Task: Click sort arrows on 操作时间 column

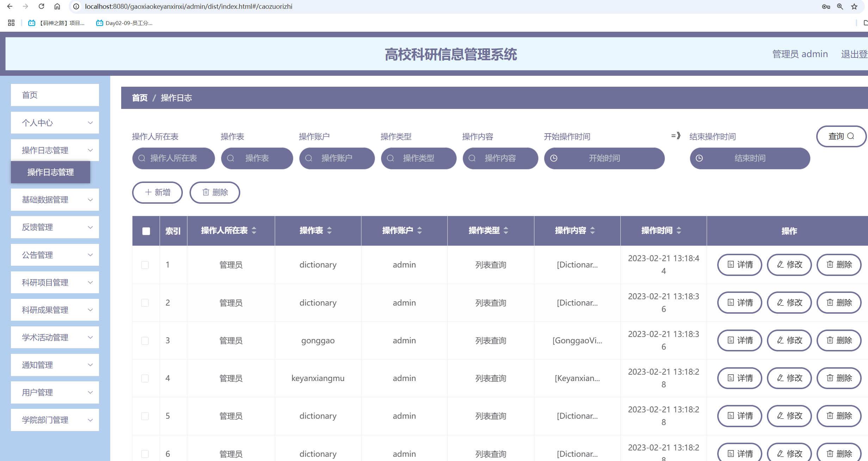Action: [679, 230]
